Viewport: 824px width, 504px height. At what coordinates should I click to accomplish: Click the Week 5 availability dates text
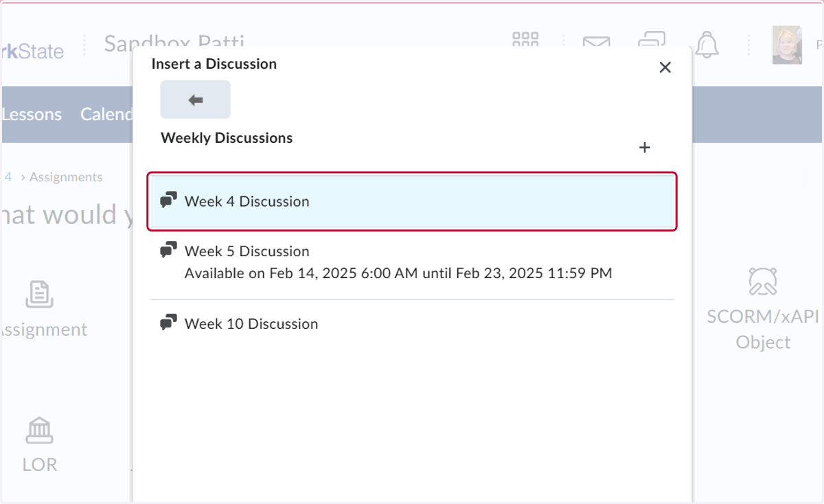(398, 273)
